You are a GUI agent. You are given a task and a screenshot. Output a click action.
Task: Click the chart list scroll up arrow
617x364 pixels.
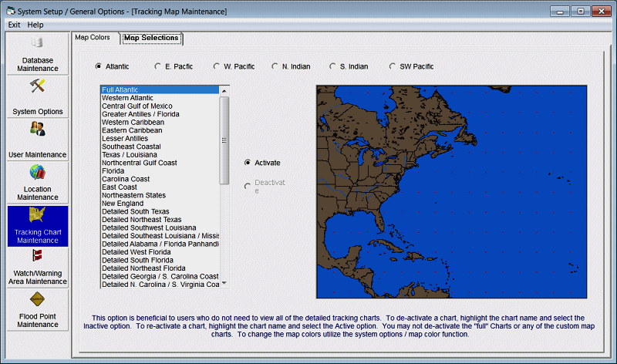click(x=224, y=89)
